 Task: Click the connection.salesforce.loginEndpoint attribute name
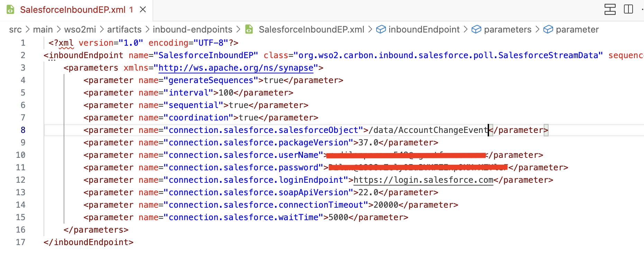coord(256,180)
